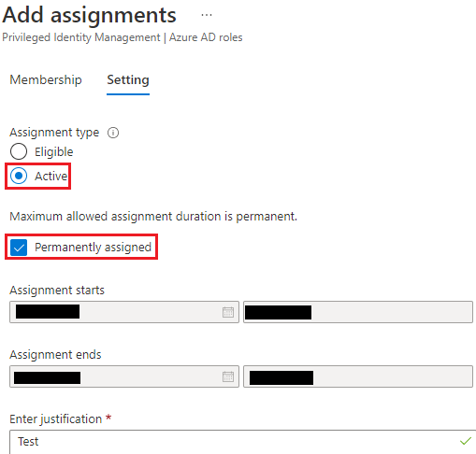The width and height of the screenshot is (476, 454).
Task: Switch to the Membership tab
Action: pyautogui.click(x=46, y=79)
